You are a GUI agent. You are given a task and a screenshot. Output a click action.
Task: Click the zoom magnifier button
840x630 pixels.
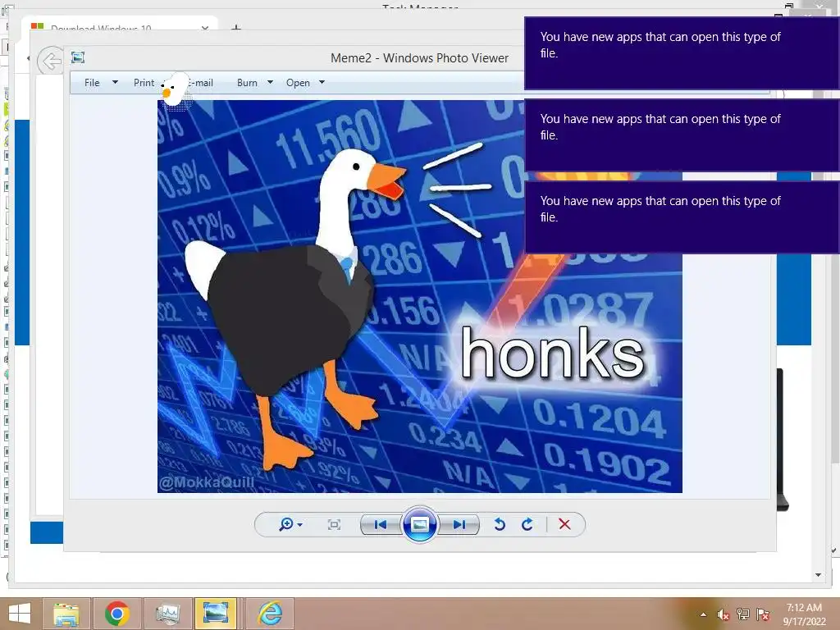point(286,524)
